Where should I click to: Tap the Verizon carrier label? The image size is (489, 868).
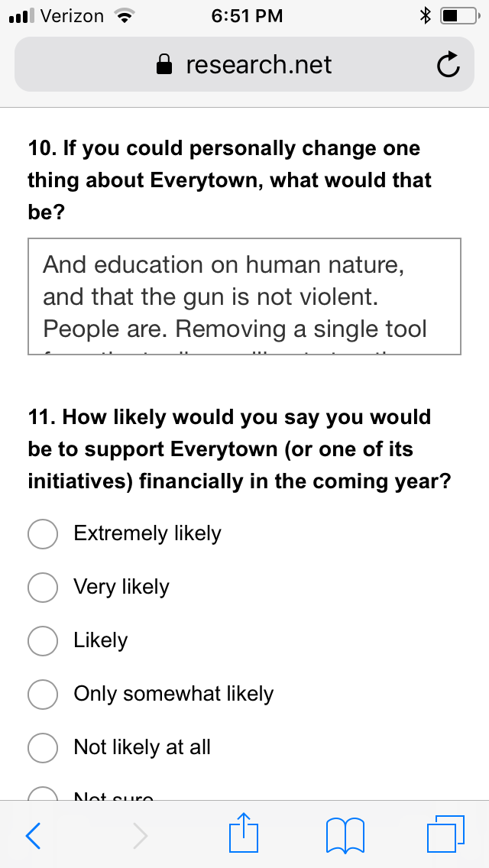[x=72, y=16]
